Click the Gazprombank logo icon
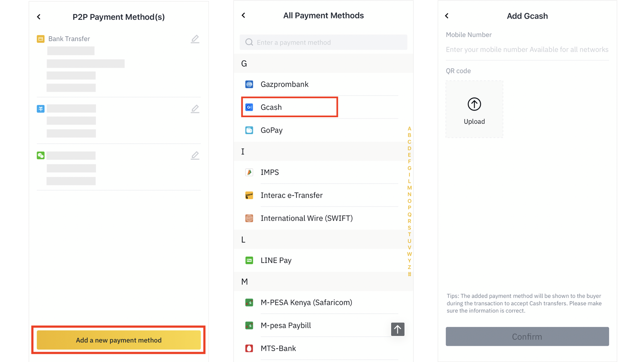The height and width of the screenshot is (362, 644). click(x=249, y=84)
